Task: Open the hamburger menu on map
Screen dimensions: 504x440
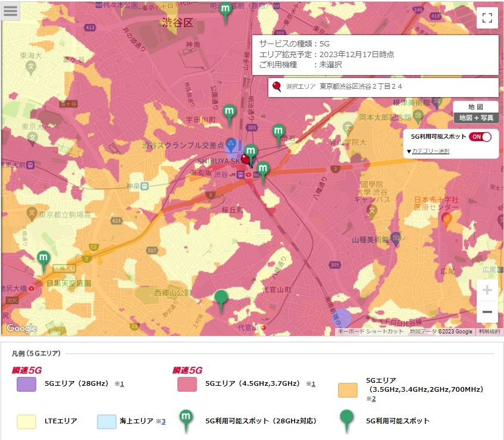Action: coord(11,11)
